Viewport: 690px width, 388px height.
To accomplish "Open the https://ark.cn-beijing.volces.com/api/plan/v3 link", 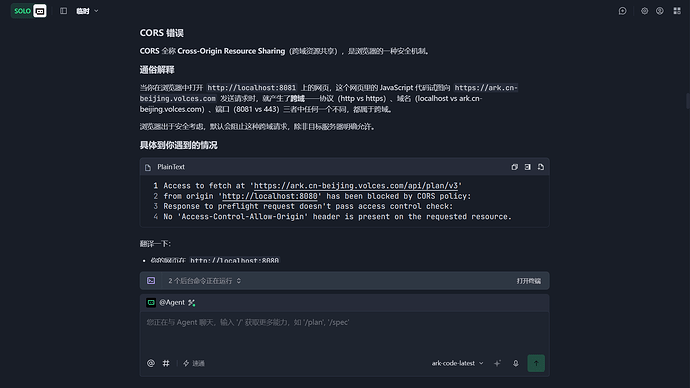I will click(356, 186).
